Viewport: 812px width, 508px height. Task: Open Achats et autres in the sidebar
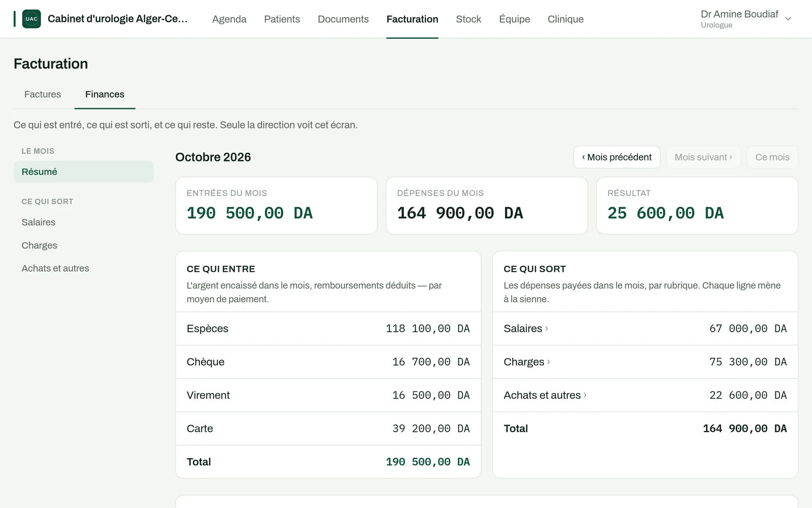coord(84,268)
